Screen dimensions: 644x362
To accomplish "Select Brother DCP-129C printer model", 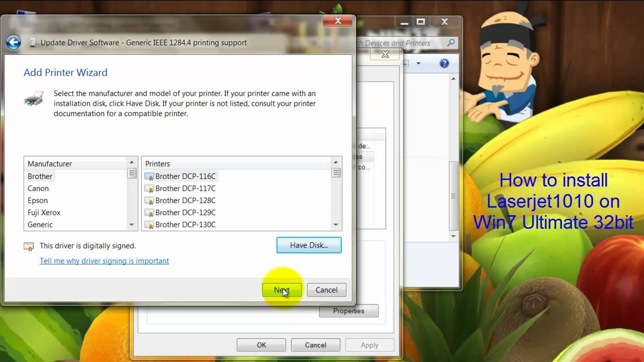I will pyautogui.click(x=186, y=213).
